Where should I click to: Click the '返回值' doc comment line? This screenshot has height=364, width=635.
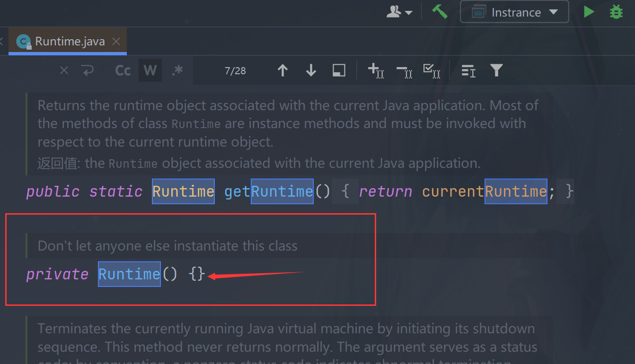[259, 163]
